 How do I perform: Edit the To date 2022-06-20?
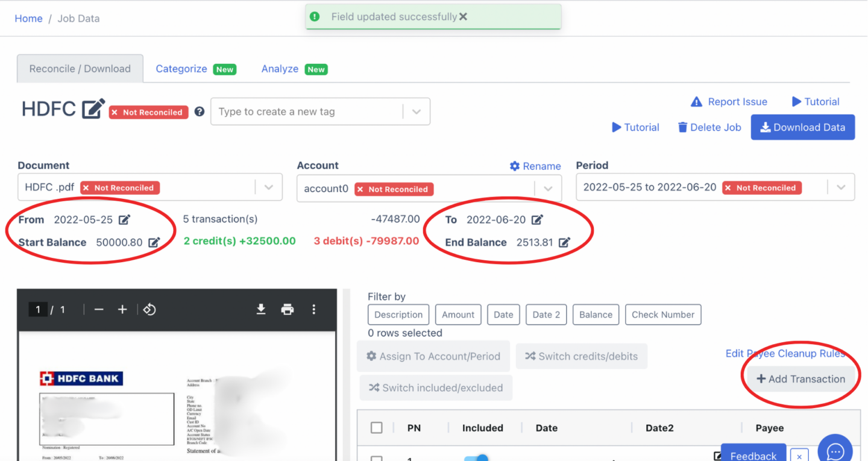coord(537,219)
